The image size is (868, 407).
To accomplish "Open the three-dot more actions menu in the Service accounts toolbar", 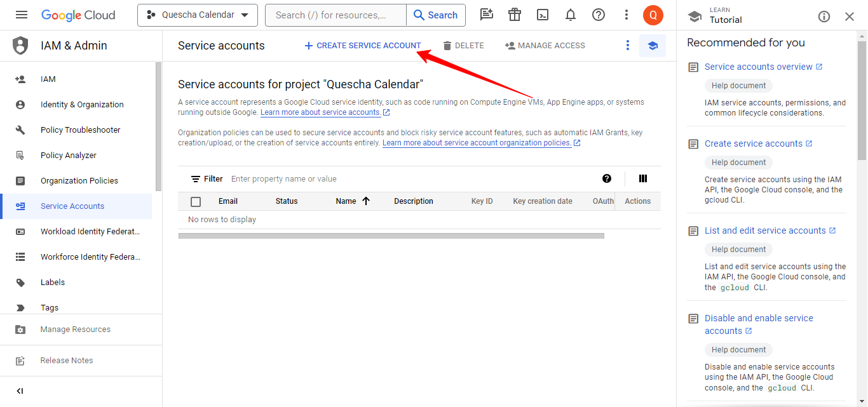I will [627, 46].
